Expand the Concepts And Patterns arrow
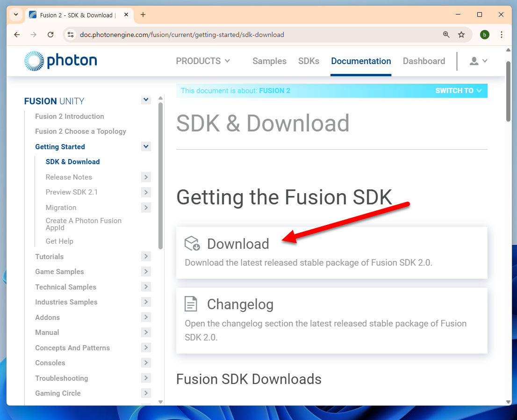This screenshot has width=517, height=420. [146, 348]
